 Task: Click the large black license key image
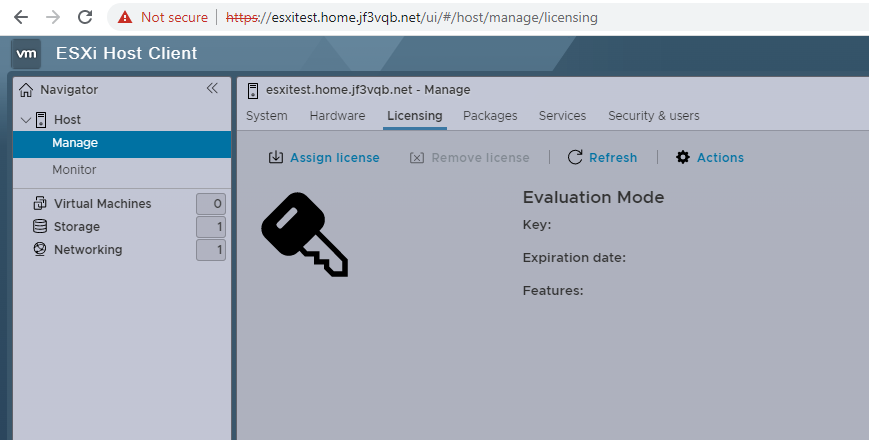pyautogui.click(x=304, y=234)
